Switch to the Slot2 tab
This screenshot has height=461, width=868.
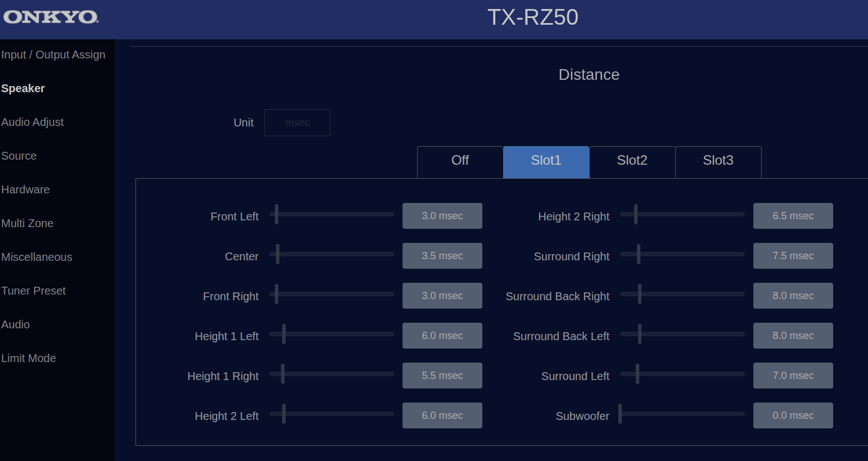tap(632, 161)
